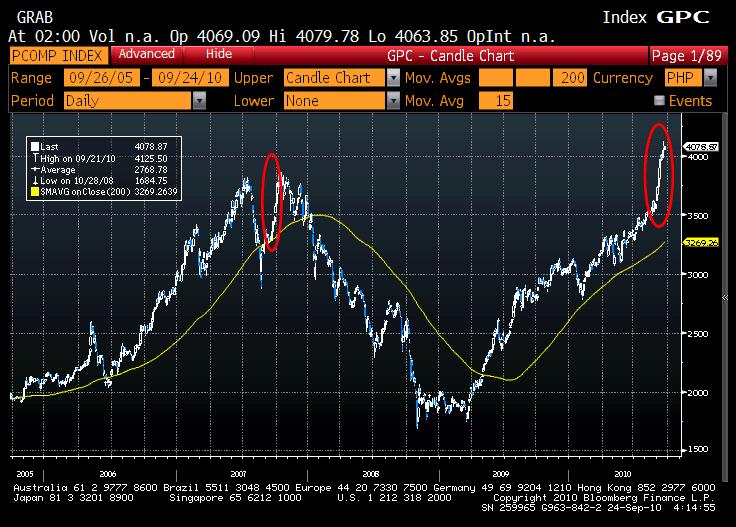Open the Currency PHP dropdown arrow
Image resolution: width=736 pixels, height=527 pixels.
click(x=711, y=78)
